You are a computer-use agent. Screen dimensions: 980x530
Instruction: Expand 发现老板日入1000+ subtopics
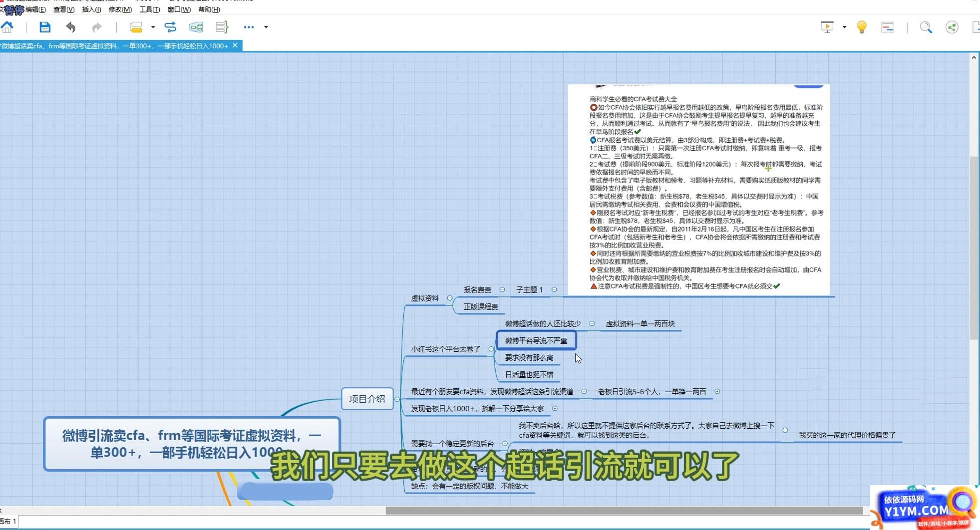click(555, 409)
